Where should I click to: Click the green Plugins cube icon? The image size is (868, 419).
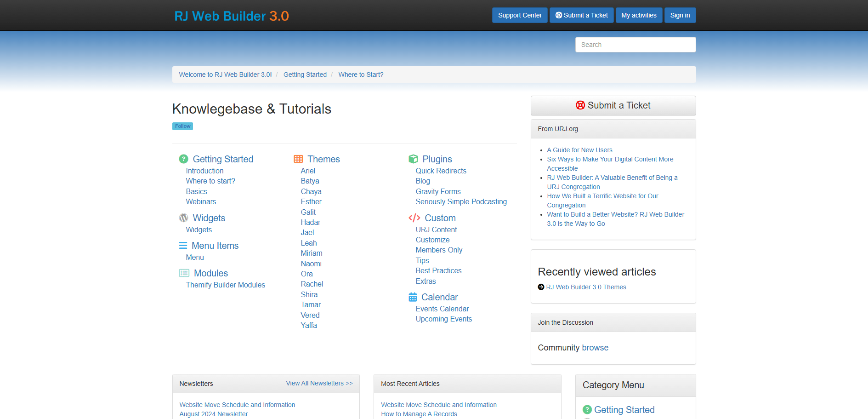click(413, 159)
